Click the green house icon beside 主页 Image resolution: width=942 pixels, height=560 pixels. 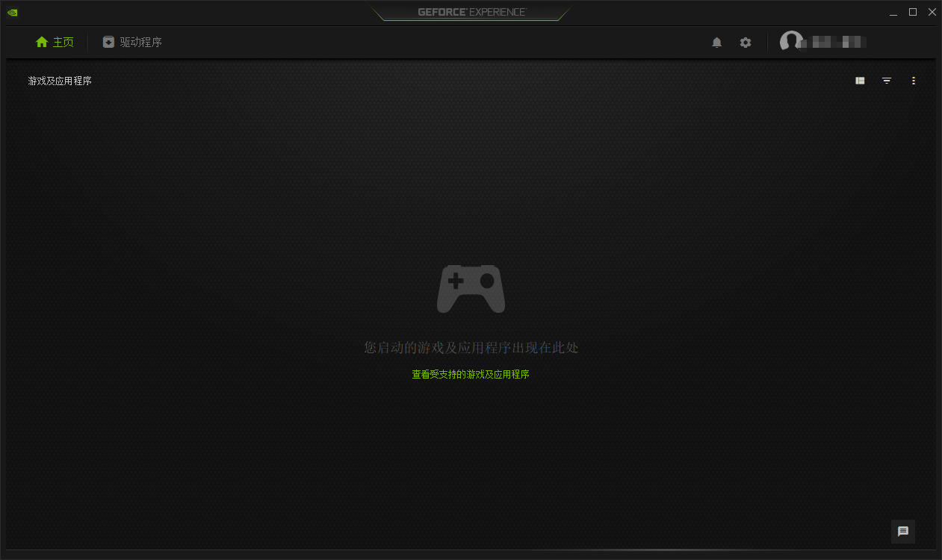[42, 43]
